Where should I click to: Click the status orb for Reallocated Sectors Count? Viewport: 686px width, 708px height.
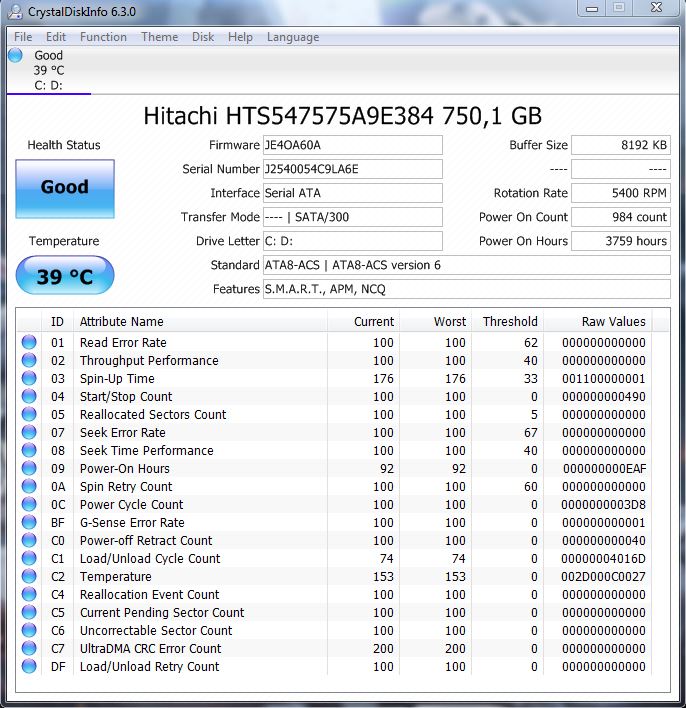(28, 415)
